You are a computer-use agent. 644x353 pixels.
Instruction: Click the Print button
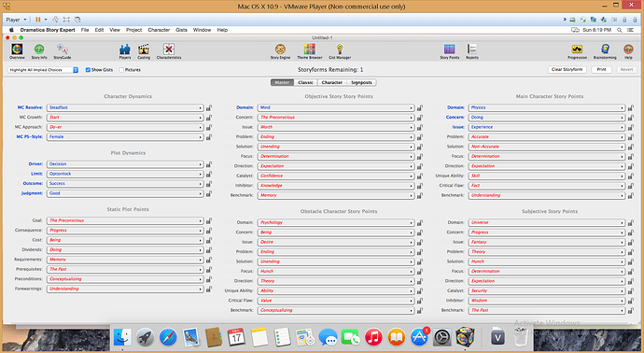click(602, 70)
